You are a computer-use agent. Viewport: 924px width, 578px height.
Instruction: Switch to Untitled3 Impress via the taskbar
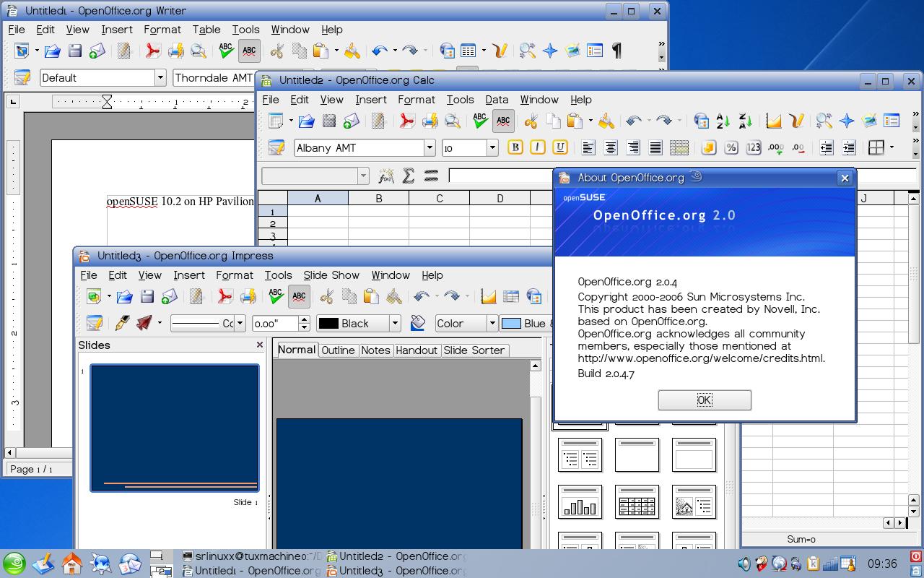tap(396, 571)
